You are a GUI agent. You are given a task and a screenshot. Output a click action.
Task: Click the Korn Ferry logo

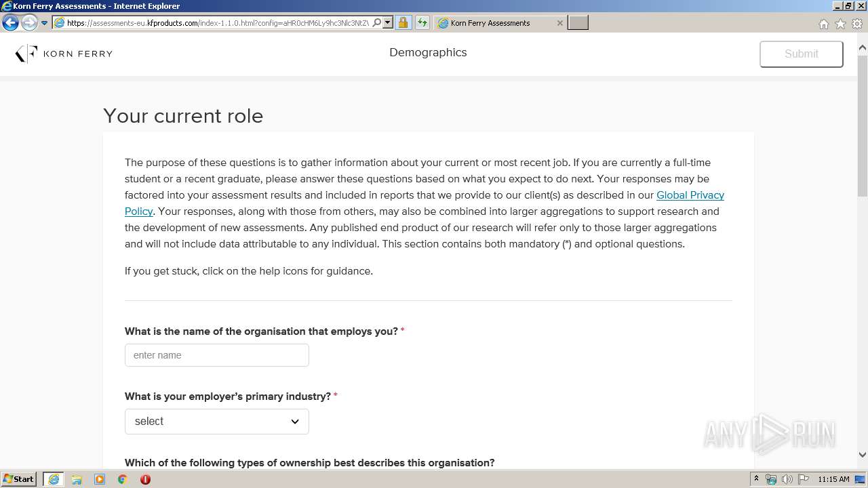(64, 54)
